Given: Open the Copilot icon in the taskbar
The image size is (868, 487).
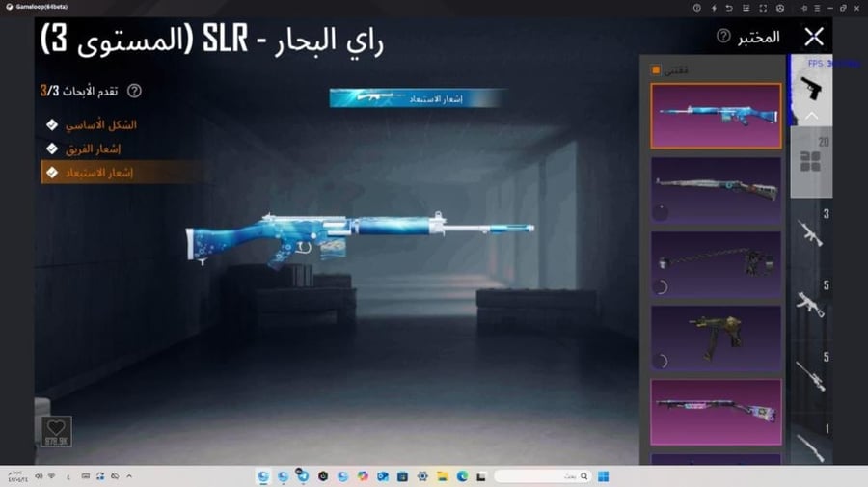Looking at the screenshot, I should (363, 476).
